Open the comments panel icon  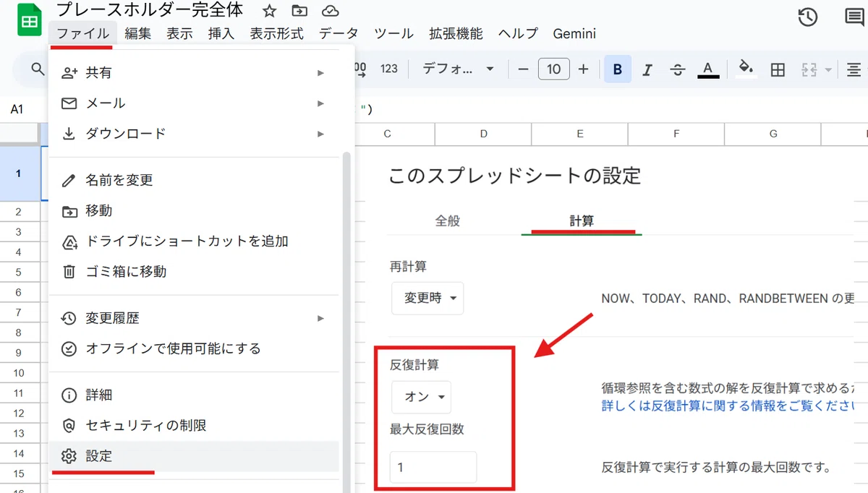pos(854,18)
